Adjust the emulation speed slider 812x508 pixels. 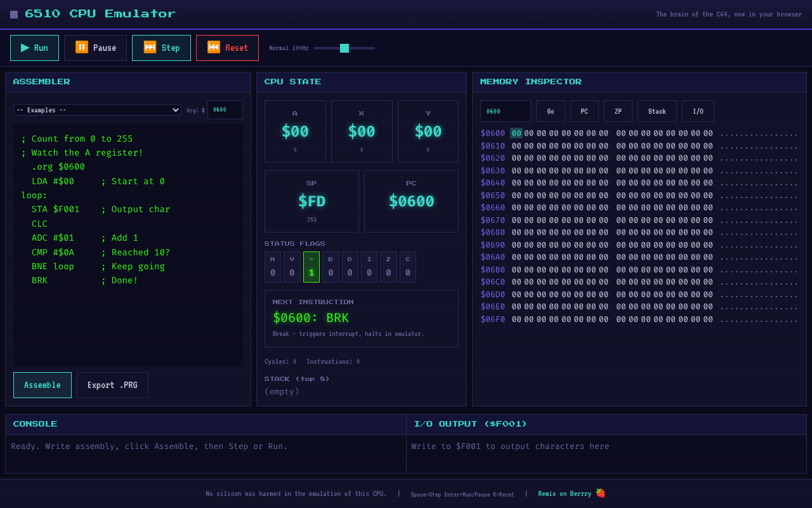[x=344, y=48]
